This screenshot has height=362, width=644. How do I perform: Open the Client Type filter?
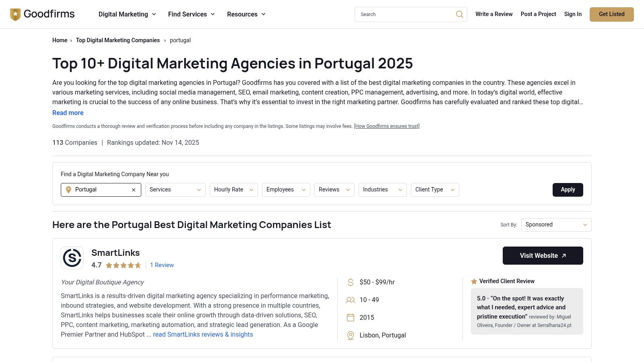(x=435, y=189)
